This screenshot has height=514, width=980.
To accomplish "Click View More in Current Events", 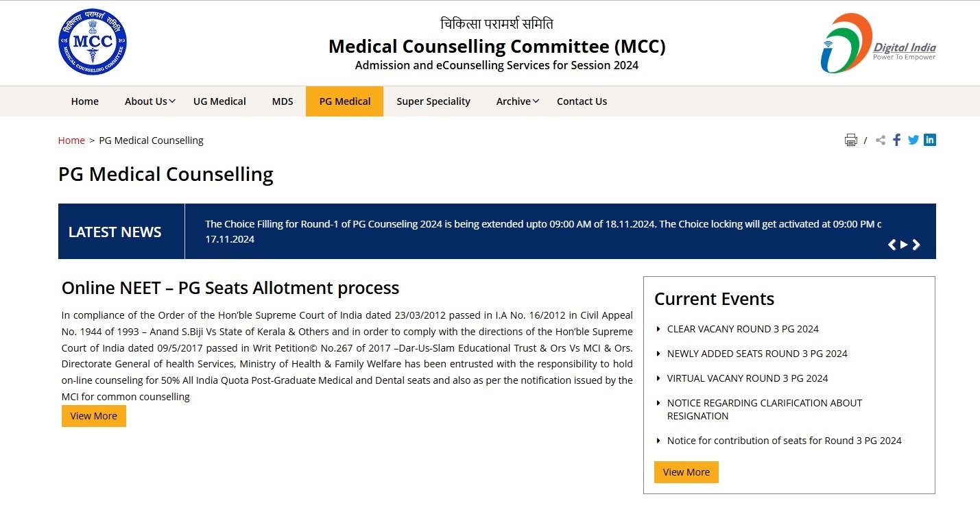I will pos(686,472).
